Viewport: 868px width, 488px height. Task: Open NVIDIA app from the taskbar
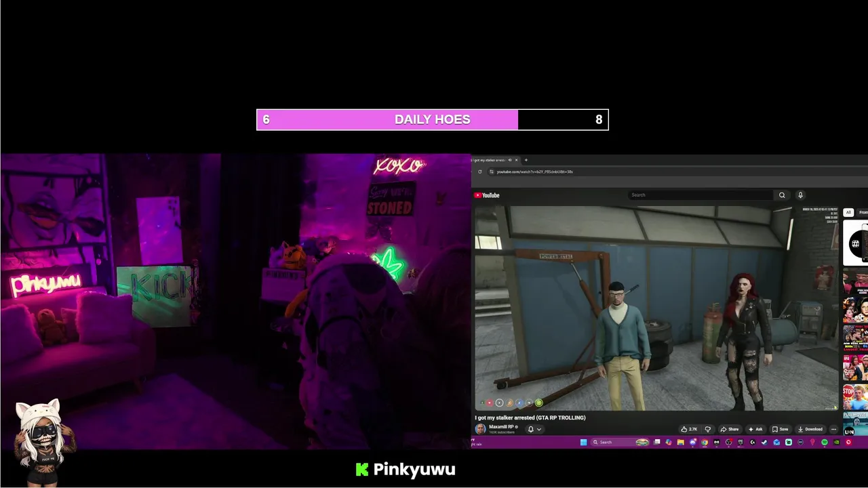point(836,442)
